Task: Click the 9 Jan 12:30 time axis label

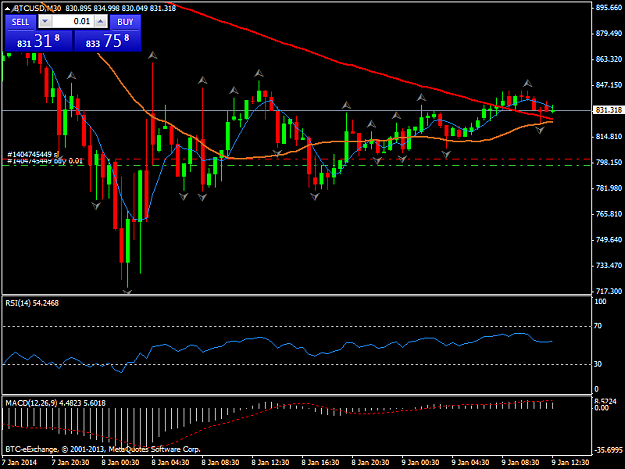Action: (570, 463)
